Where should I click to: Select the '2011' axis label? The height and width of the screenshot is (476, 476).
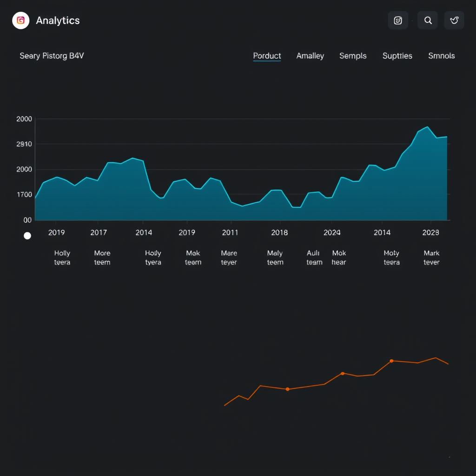tap(230, 232)
